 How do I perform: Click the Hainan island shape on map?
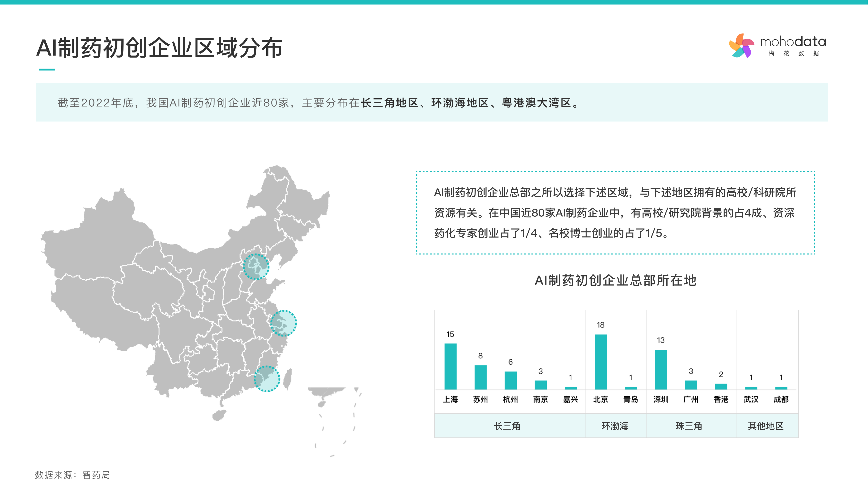point(219,415)
